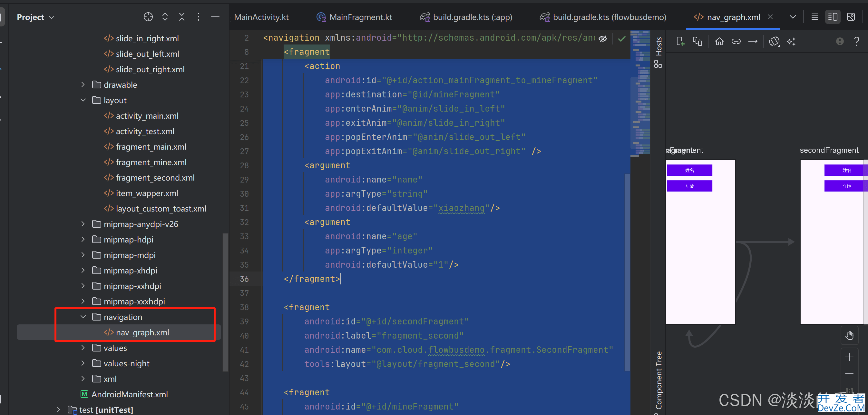Select the pan hand tool
Image resolution: width=868 pixels, height=415 pixels.
pyautogui.click(x=849, y=335)
